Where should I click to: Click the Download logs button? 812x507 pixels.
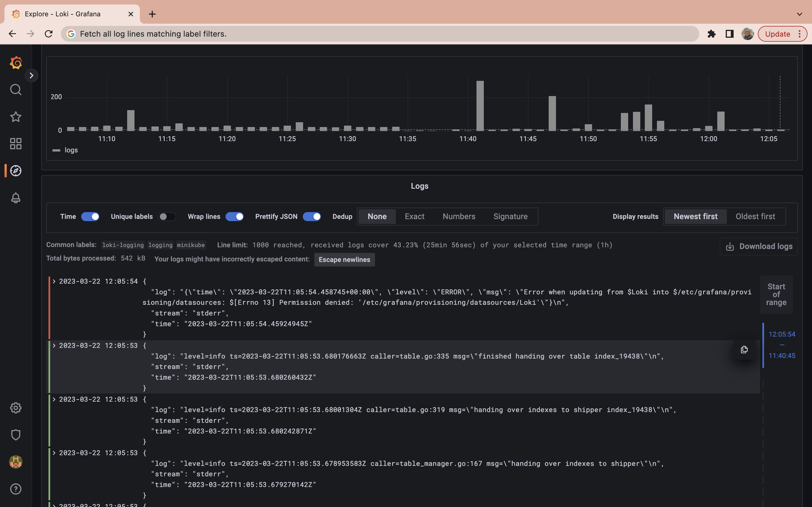759,246
